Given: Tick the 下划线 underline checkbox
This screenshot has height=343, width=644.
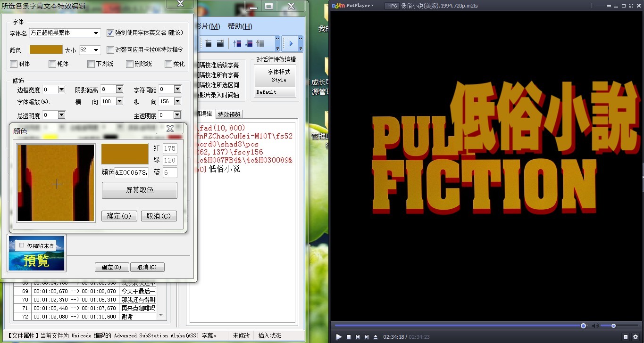Looking at the screenshot, I should coord(91,64).
